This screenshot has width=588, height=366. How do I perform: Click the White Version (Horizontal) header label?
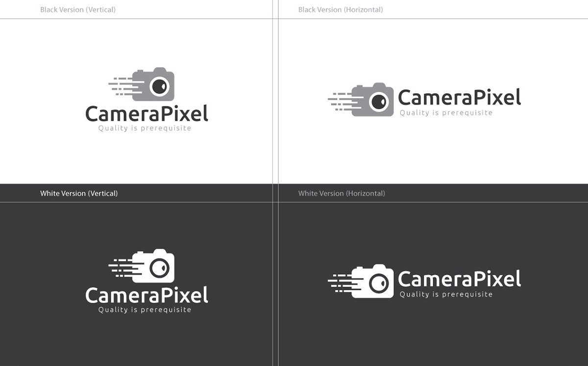point(341,193)
